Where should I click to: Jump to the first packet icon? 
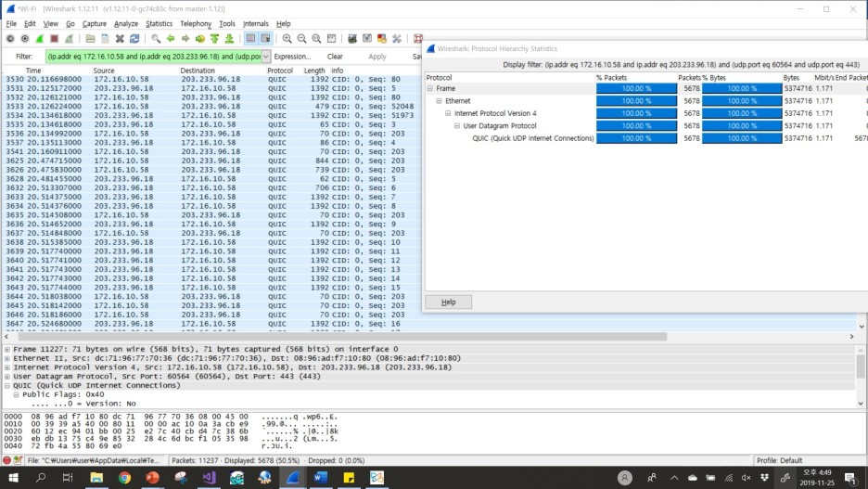(215, 38)
